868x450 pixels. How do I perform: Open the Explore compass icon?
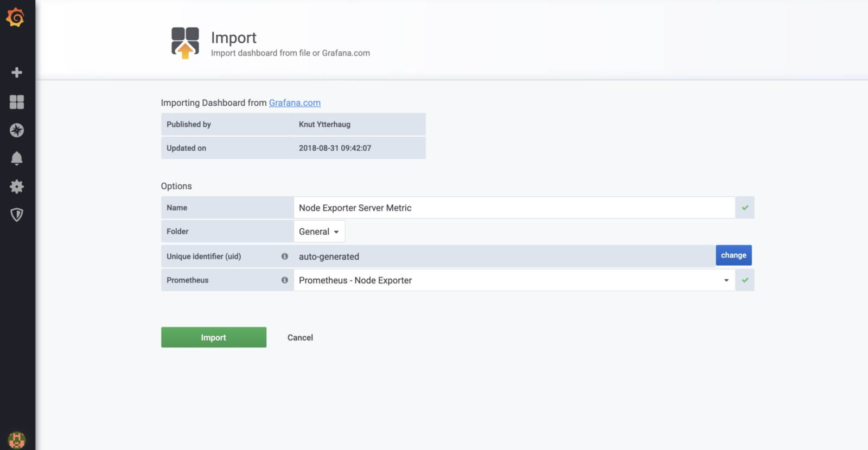pos(17,130)
